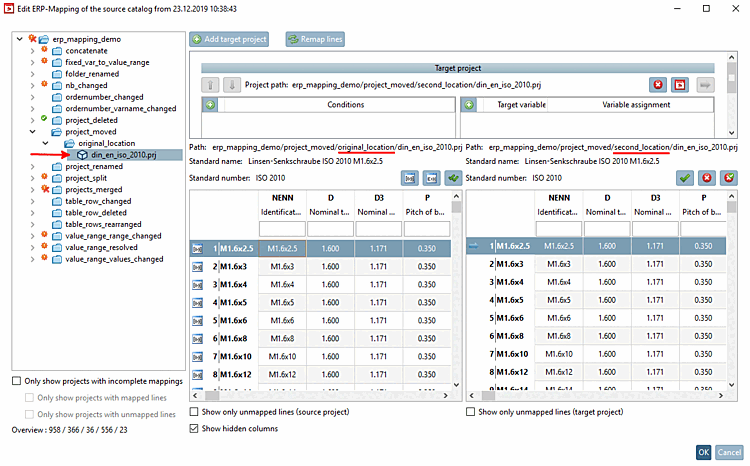This screenshot has height=466, width=750.
Task: Expand the concatenate folder in the tree
Action: click(33, 51)
